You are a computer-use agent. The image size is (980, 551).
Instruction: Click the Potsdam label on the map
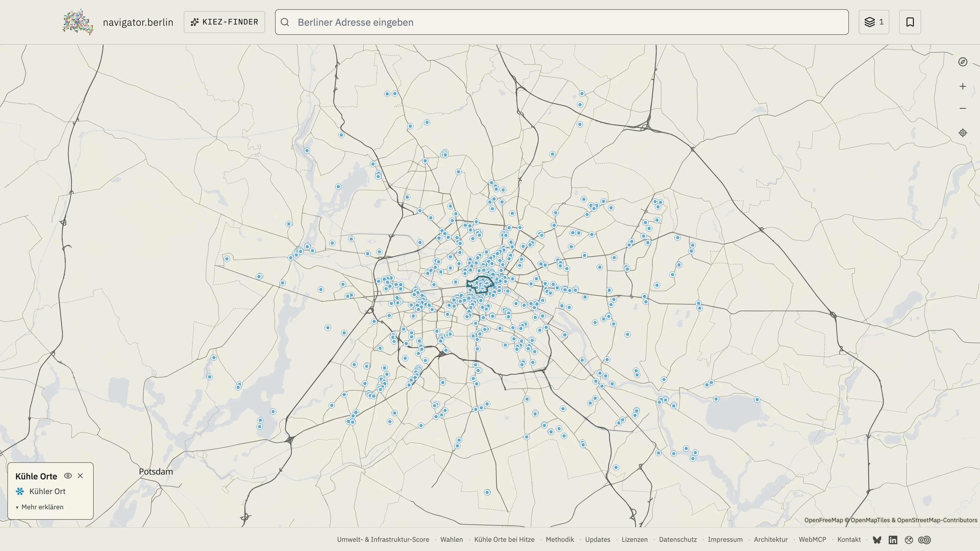(x=156, y=471)
